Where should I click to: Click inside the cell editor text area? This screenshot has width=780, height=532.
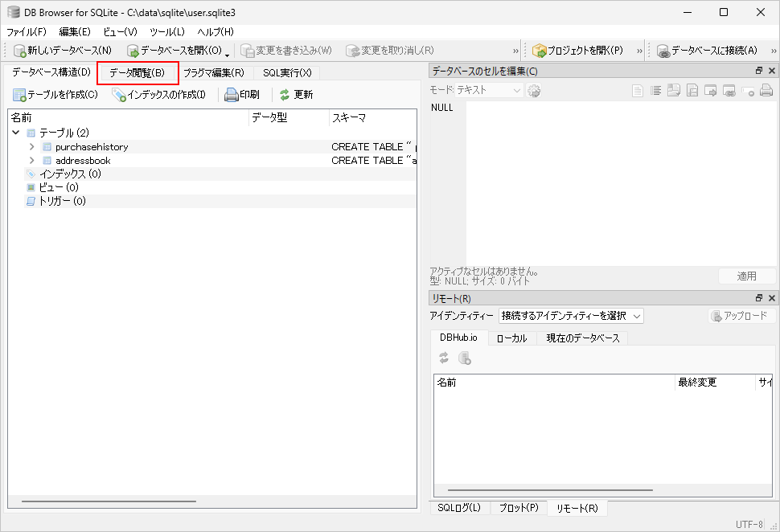pos(621,183)
